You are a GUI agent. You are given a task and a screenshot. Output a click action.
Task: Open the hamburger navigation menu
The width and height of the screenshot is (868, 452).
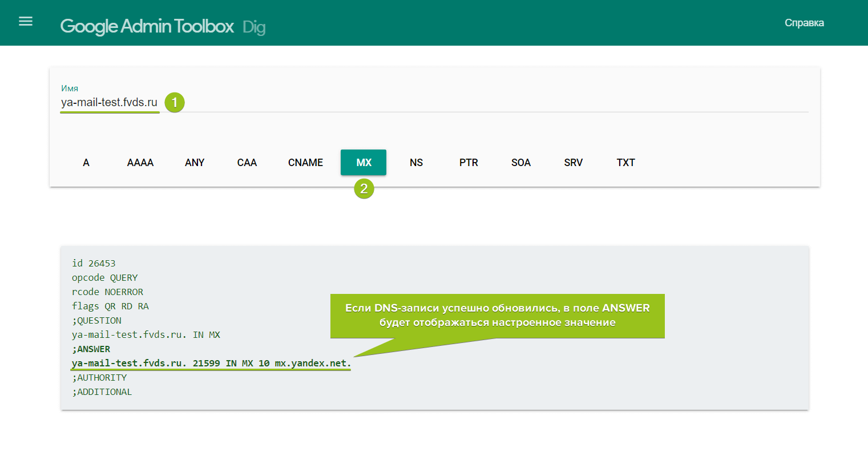26,22
